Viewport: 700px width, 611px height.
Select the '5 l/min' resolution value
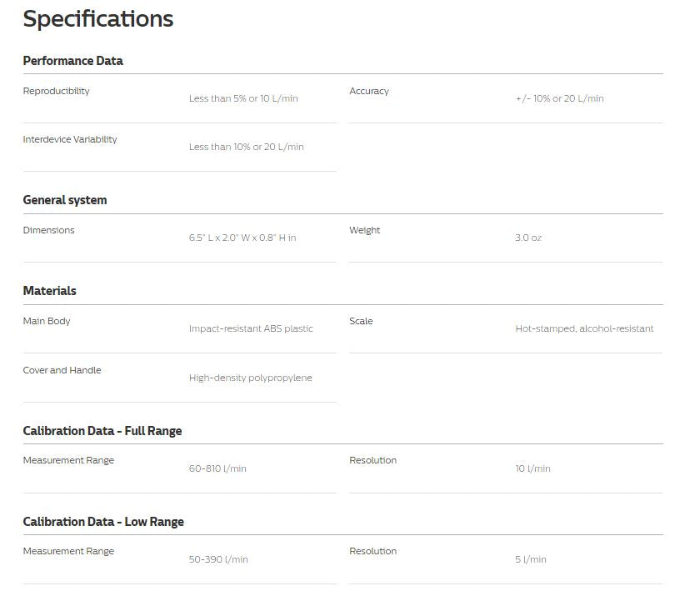tap(531, 559)
